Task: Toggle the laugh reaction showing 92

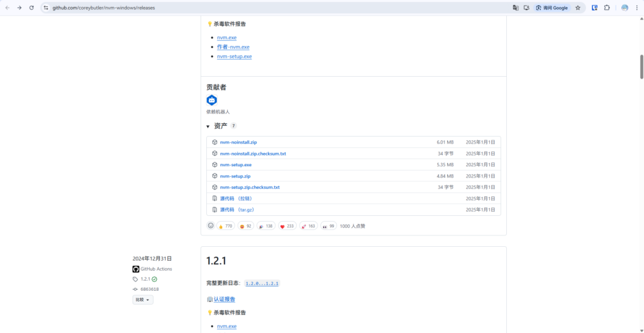Action: point(245,226)
